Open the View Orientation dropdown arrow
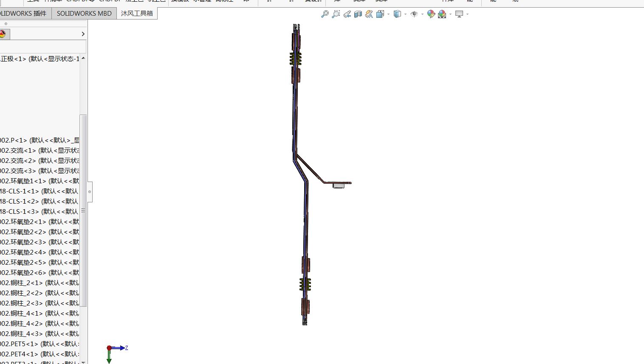 coord(388,14)
